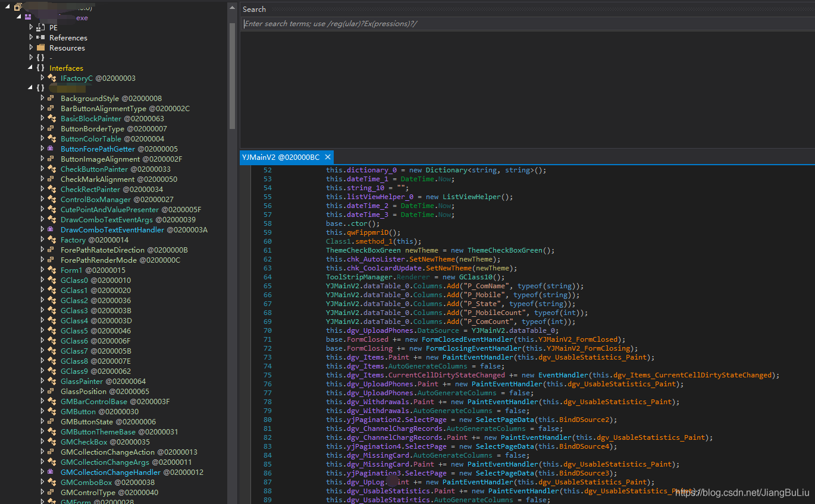The width and height of the screenshot is (815, 504).
Task: Click the Form1 class icon
Action: click(52, 270)
